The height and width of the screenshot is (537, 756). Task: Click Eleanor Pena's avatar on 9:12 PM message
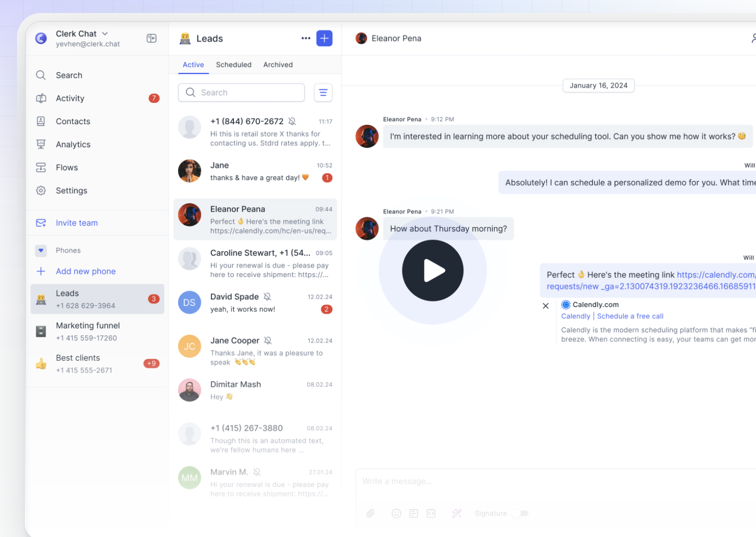(367, 136)
